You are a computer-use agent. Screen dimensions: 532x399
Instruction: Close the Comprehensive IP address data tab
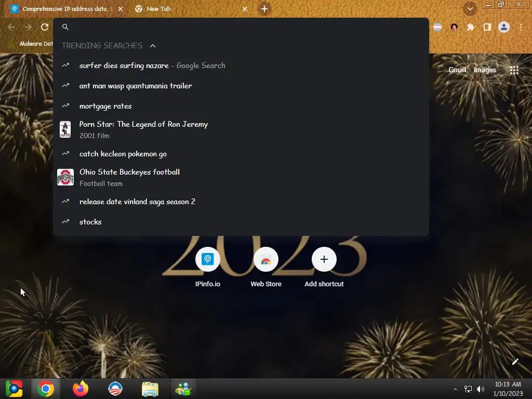coord(121,9)
